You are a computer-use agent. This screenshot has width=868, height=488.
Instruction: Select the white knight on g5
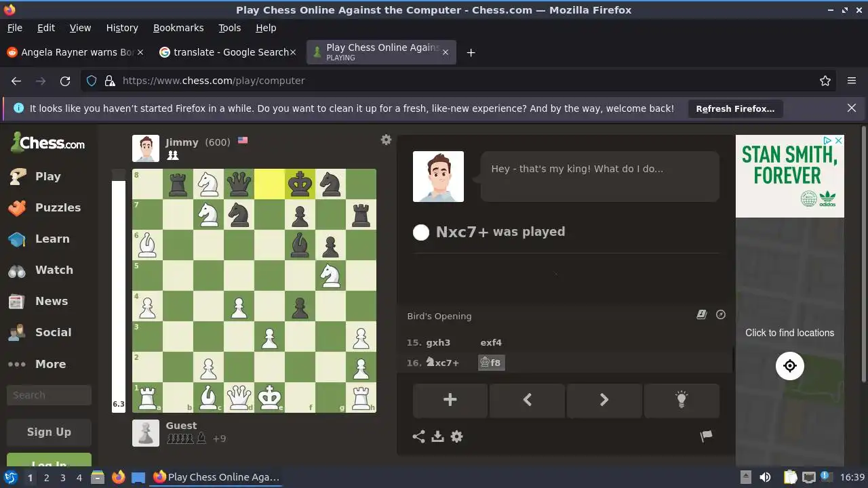330,276
